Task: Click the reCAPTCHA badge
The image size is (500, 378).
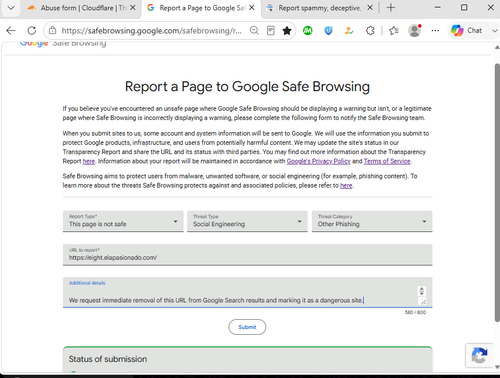Action: point(479,355)
